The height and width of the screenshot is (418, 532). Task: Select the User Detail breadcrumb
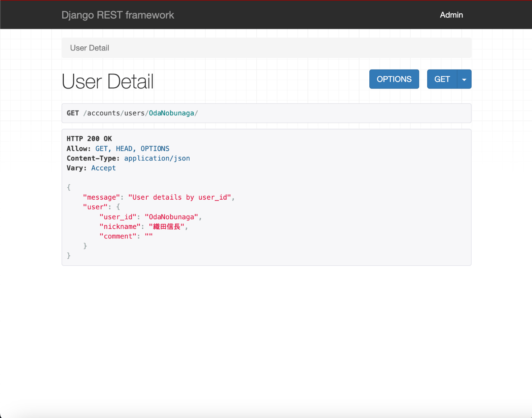coord(90,48)
